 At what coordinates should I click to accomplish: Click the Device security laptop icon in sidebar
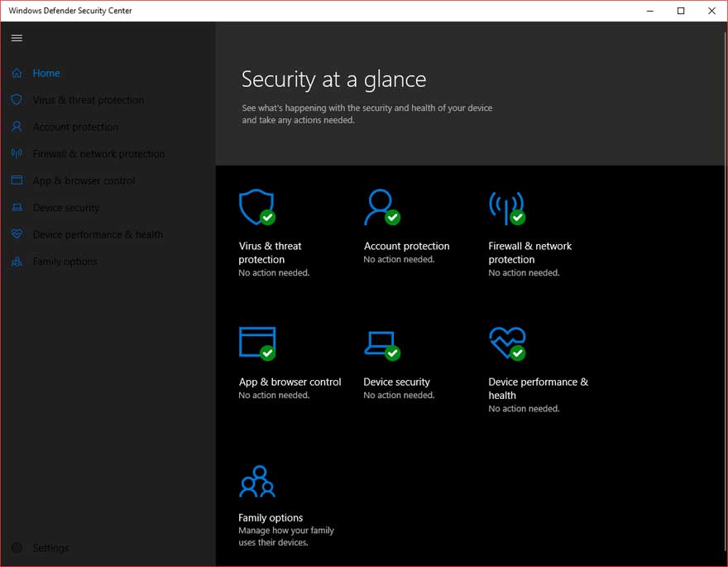tap(17, 207)
